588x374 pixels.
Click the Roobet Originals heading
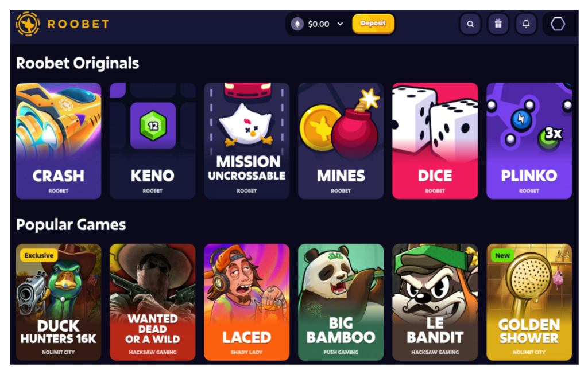[78, 63]
